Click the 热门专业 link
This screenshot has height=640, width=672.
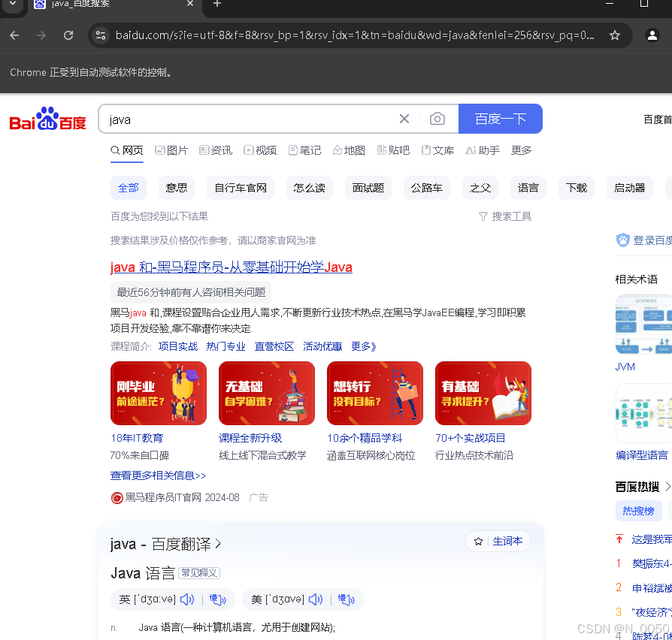click(x=226, y=346)
